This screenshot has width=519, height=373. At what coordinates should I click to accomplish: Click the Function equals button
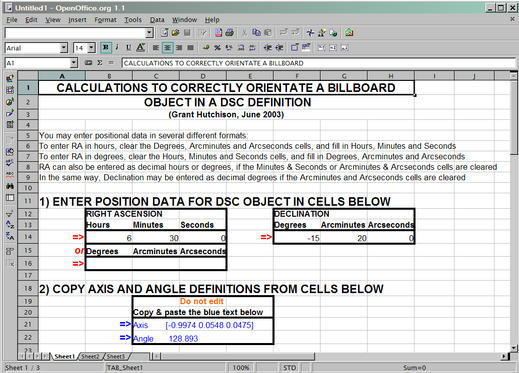point(111,63)
